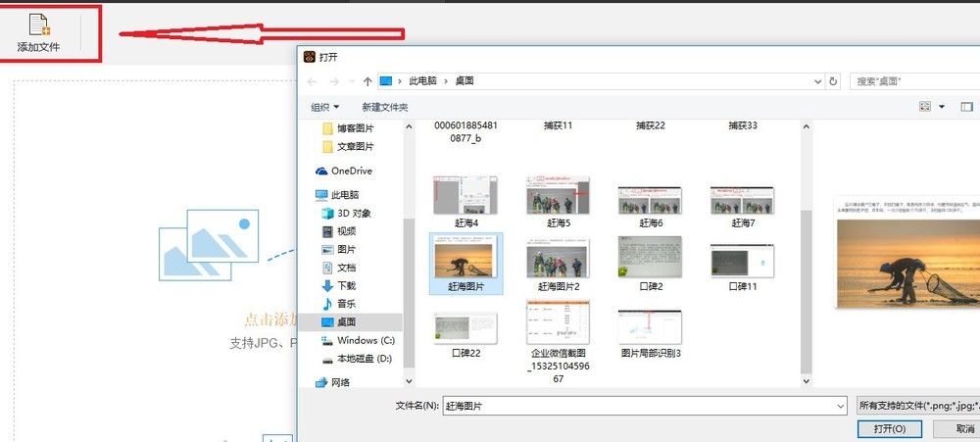The width and height of the screenshot is (980, 442).
Task: Click 此电脑 in the address path
Action: [422, 81]
